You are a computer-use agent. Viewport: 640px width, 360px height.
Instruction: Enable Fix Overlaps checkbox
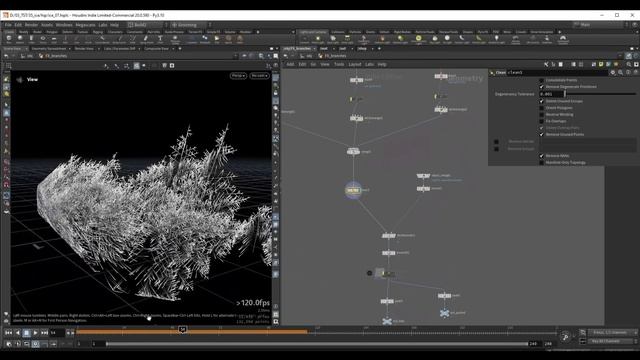[x=542, y=121]
